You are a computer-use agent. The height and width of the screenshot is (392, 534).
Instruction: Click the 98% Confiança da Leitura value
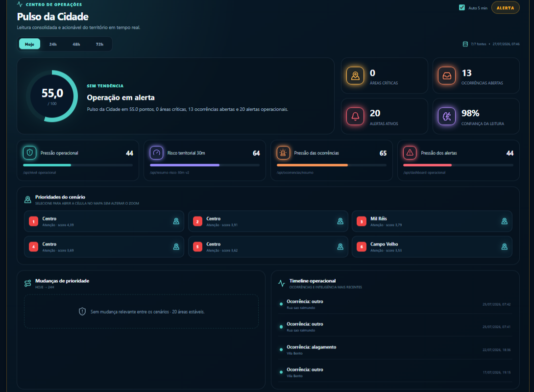(x=470, y=113)
